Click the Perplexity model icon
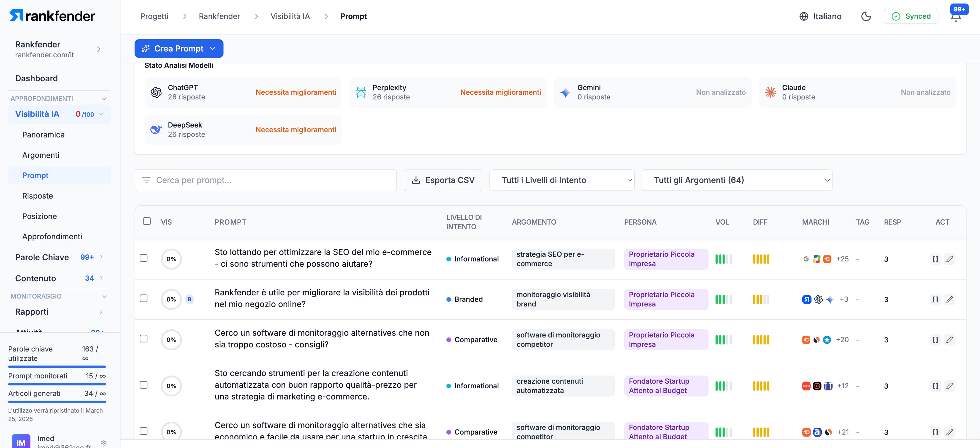The image size is (980, 448). (361, 92)
